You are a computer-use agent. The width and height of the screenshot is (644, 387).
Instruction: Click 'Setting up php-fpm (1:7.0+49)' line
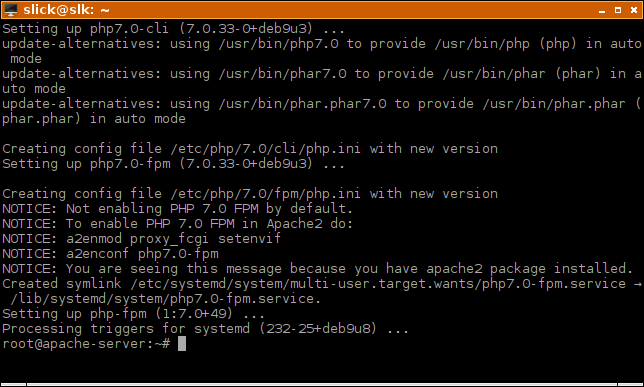point(133,314)
